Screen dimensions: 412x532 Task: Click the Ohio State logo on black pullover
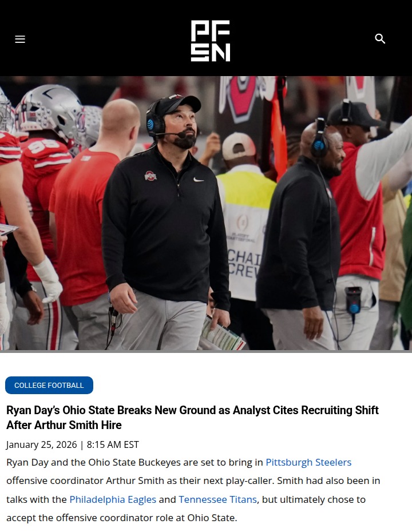150,176
